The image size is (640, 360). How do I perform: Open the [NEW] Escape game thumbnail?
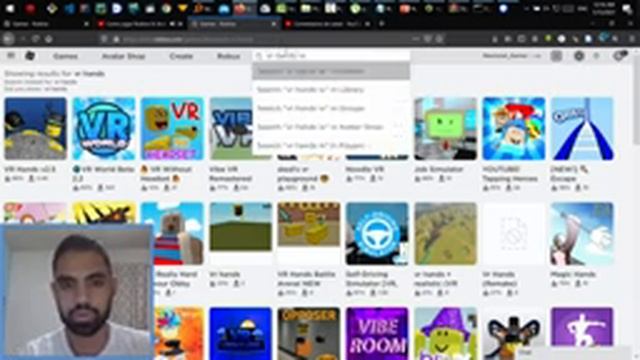582,129
